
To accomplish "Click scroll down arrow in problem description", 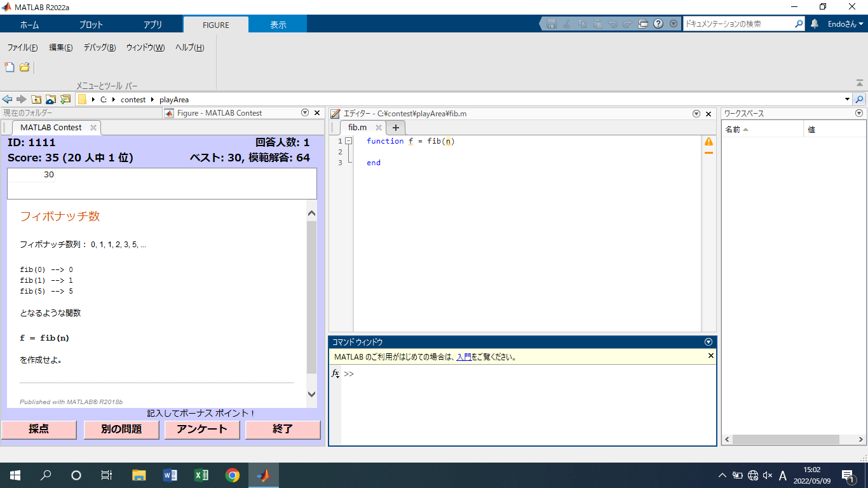I will point(311,394).
